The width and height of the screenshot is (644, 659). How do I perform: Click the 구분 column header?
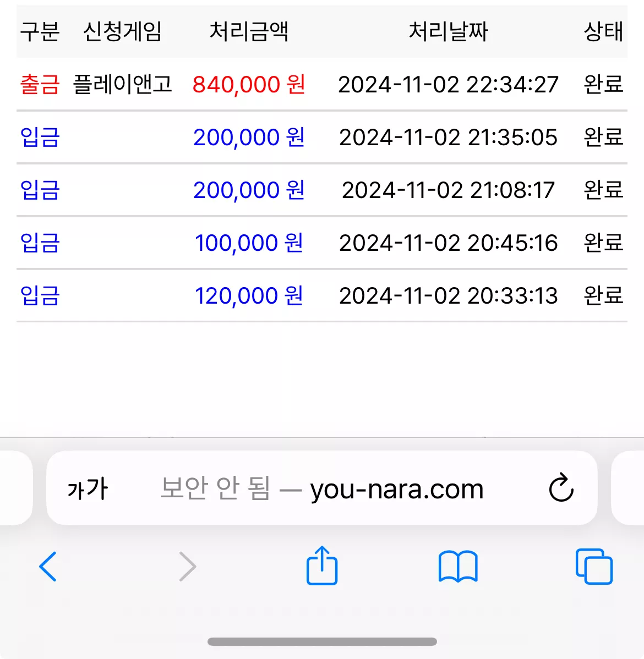pyautogui.click(x=40, y=31)
